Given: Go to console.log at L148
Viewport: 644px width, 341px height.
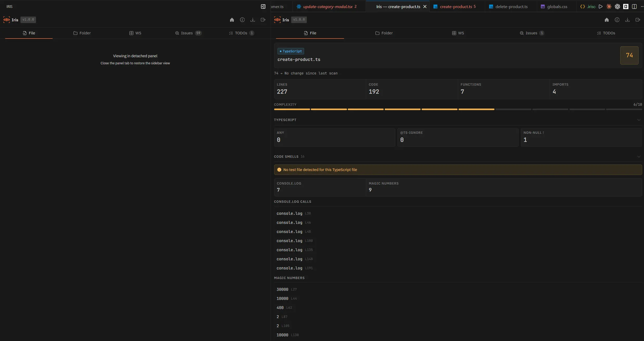Looking at the screenshot, I should click(x=295, y=259).
